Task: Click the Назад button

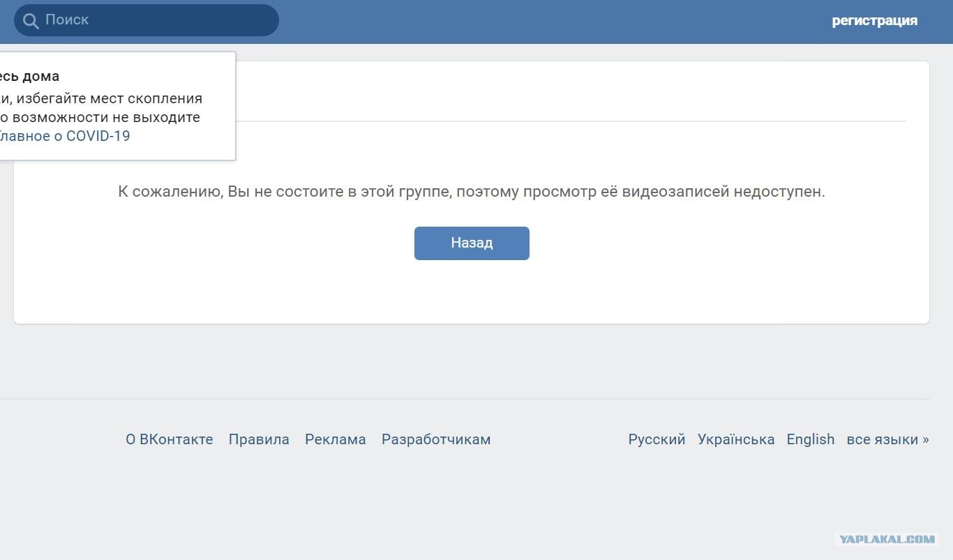Action: 472,243
